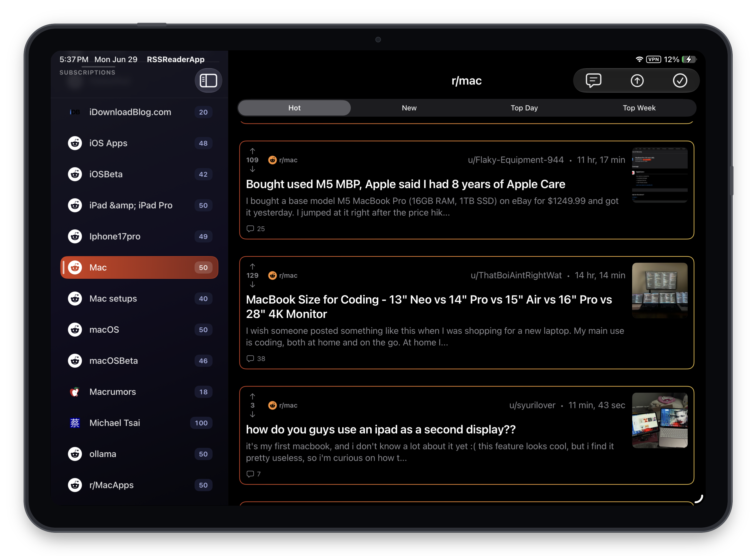Screen dimensions: 756x556
Task: Click the Reddit icon beside iOSBeta
Action: (x=75, y=174)
